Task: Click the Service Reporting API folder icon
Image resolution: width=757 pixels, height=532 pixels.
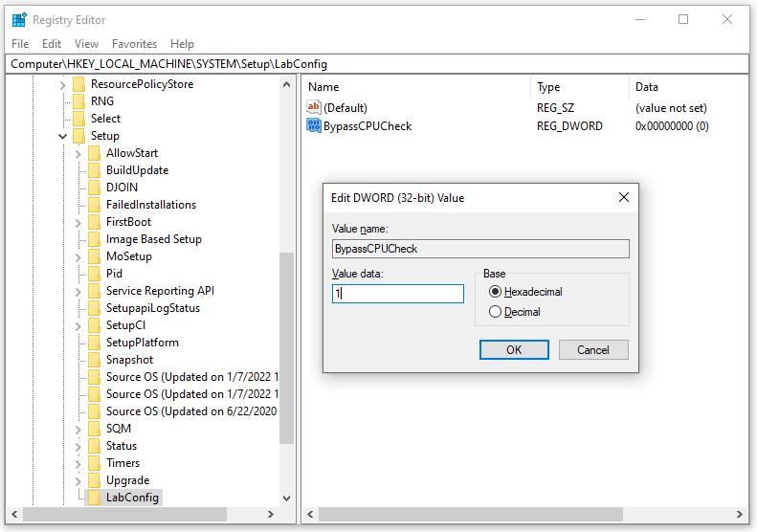Action: (95, 291)
